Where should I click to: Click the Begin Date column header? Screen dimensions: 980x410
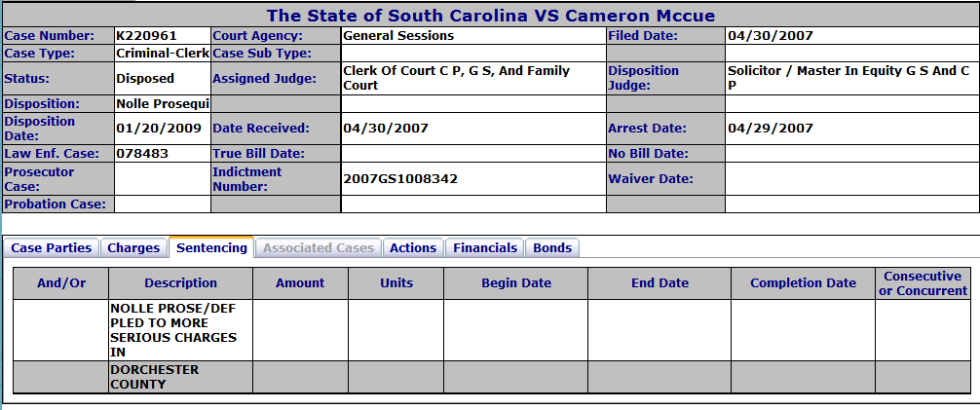pos(516,283)
